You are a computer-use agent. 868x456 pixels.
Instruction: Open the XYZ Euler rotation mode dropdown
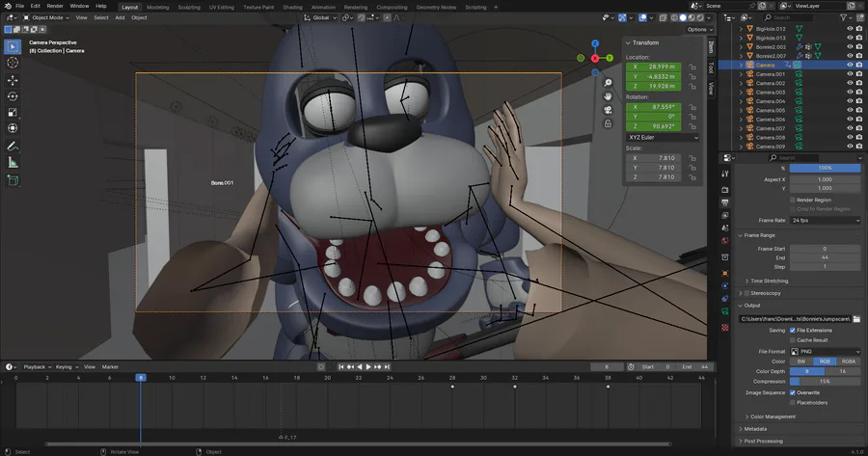click(x=663, y=137)
